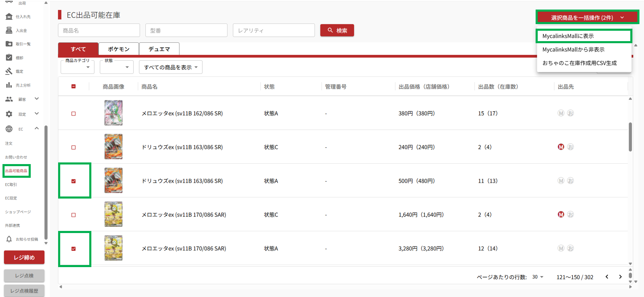The image size is (644, 297).
Task: Click the 棚卸 clipboard check icon
Action: tap(9, 58)
